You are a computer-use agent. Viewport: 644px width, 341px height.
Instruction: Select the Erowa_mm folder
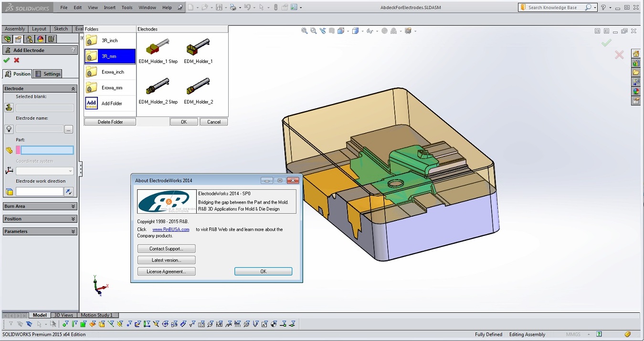[x=110, y=88]
